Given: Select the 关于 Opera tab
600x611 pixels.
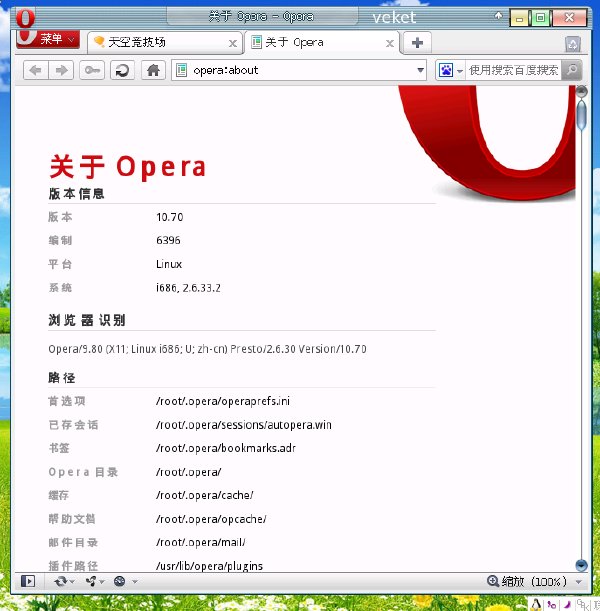Looking at the screenshot, I should (x=322, y=42).
